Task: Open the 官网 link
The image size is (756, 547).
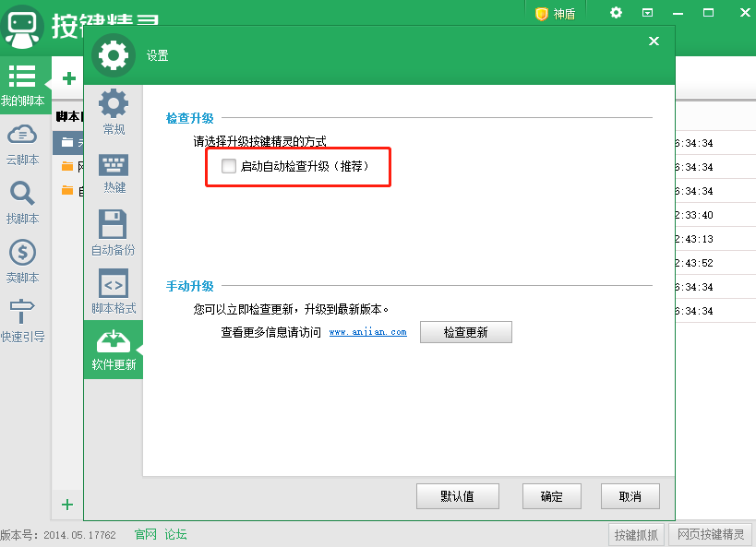Action: (146, 534)
